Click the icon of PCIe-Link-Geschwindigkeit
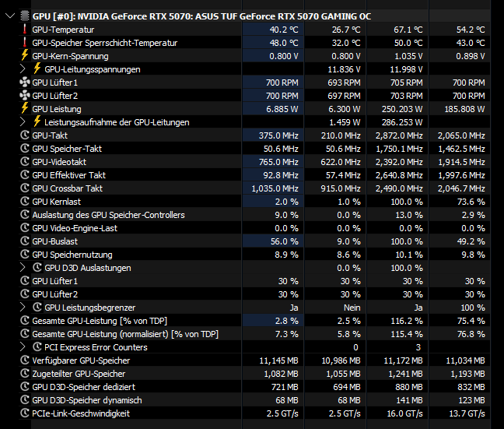504x429 pixels. click(x=25, y=413)
